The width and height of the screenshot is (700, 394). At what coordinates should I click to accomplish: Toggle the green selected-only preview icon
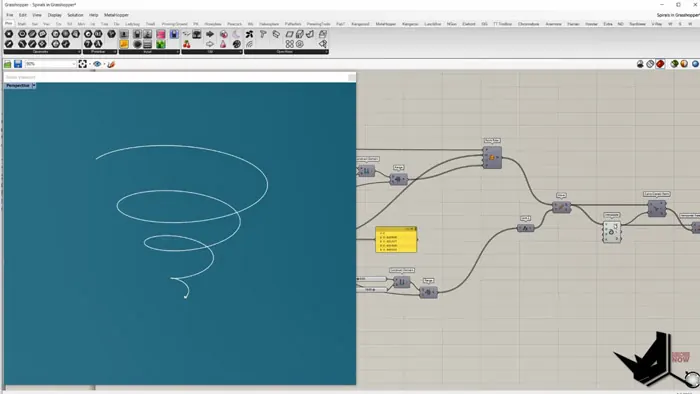tap(674, 64)
